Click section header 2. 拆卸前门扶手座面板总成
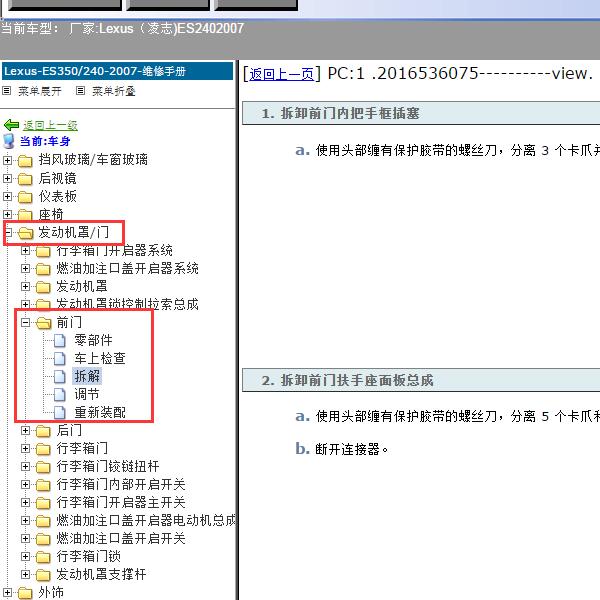 (421, 380)
